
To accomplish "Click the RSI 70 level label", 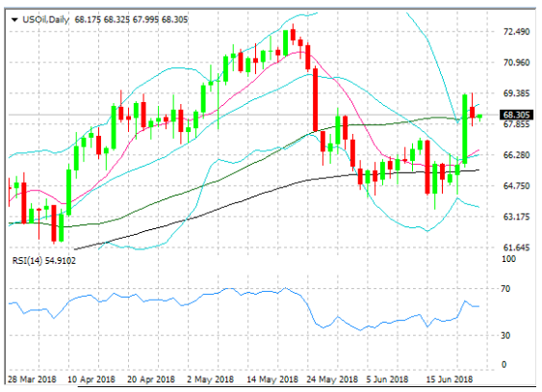I will tap(505, 289).
